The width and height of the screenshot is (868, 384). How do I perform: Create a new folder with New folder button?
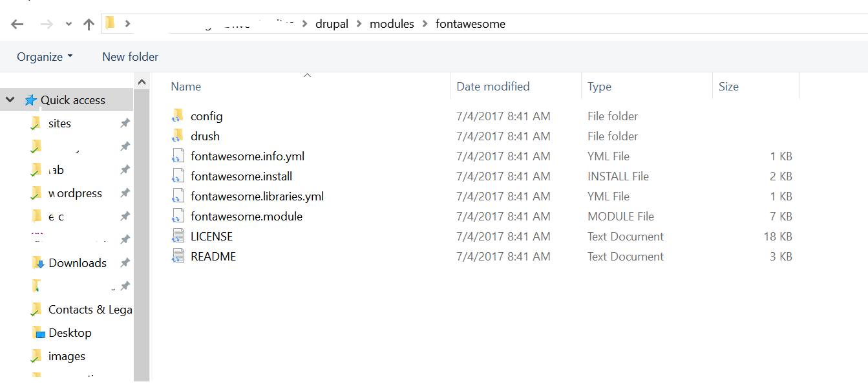coord(130,56)
